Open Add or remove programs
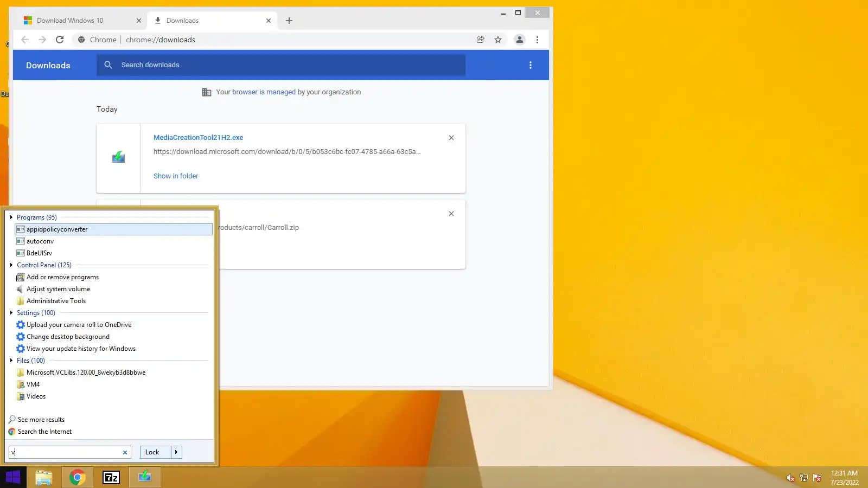Screen dimensions: 868x488 coord(114,277)
